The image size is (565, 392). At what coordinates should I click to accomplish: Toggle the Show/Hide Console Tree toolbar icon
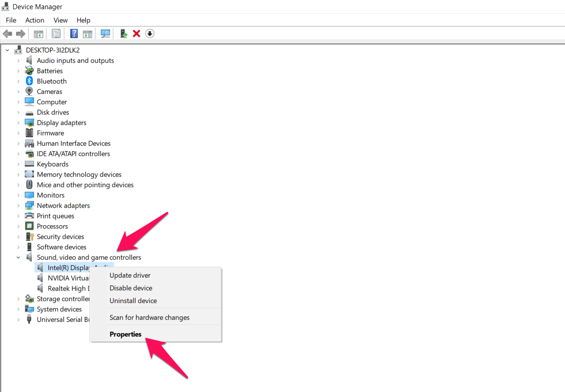39,34
